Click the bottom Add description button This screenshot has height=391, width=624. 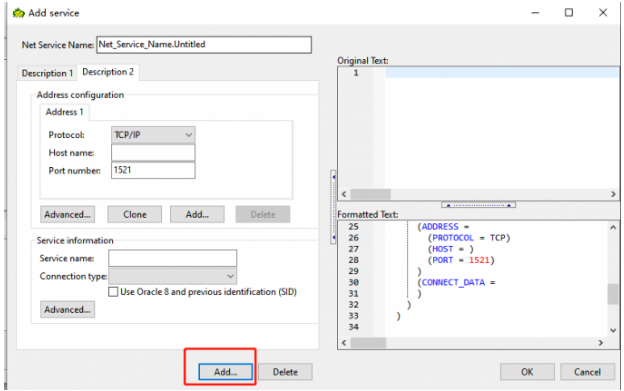[x=225, y=372]
